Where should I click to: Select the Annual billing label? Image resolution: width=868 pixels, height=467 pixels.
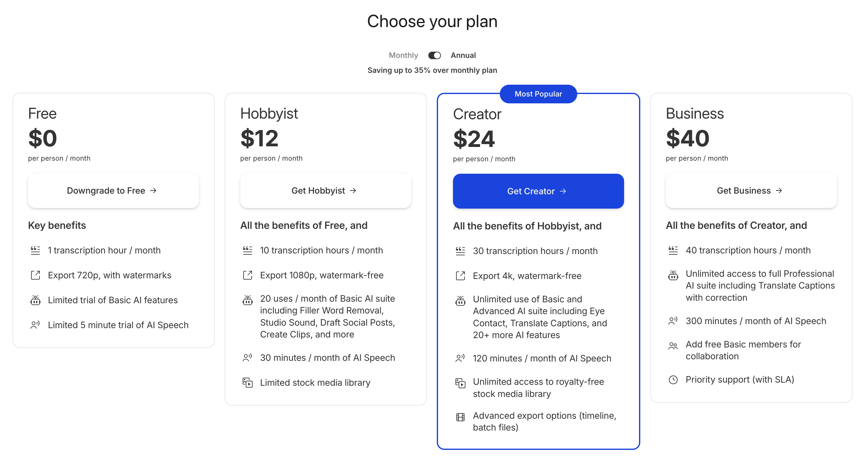point(463,55)
